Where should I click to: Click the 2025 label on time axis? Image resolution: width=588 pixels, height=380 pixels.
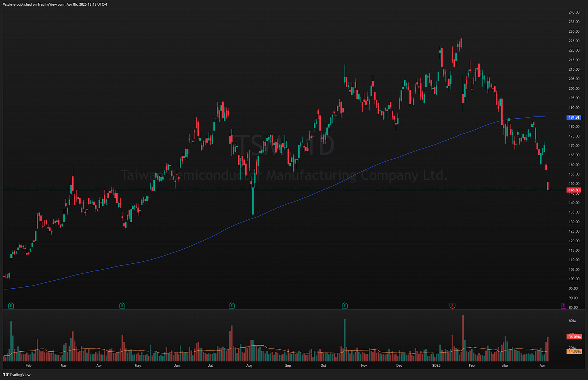point(436,365)
